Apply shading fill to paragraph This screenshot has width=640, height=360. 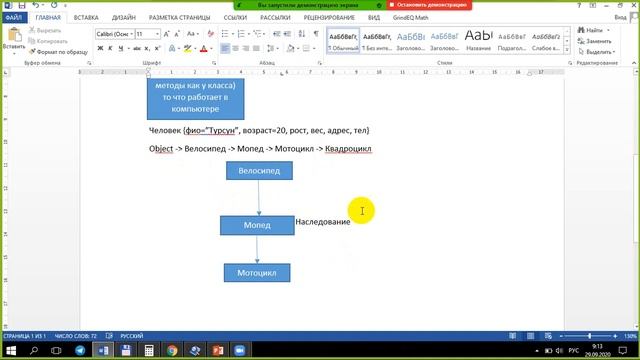click(291, 49)
